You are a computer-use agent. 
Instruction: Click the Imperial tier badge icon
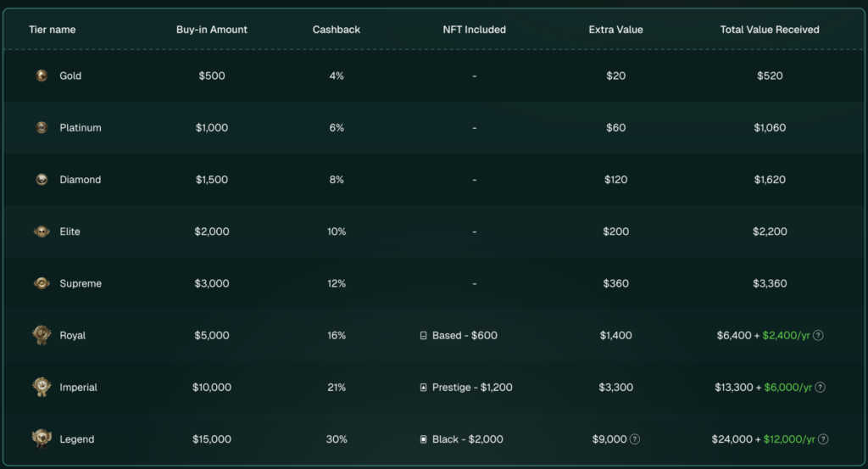(x=42, y=388)
